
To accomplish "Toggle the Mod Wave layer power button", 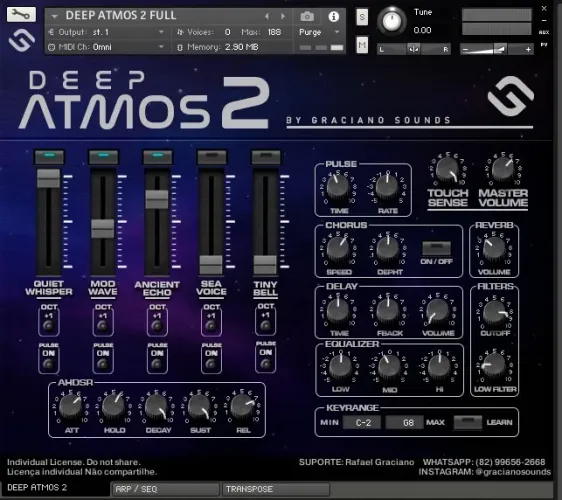I will 103,157.
